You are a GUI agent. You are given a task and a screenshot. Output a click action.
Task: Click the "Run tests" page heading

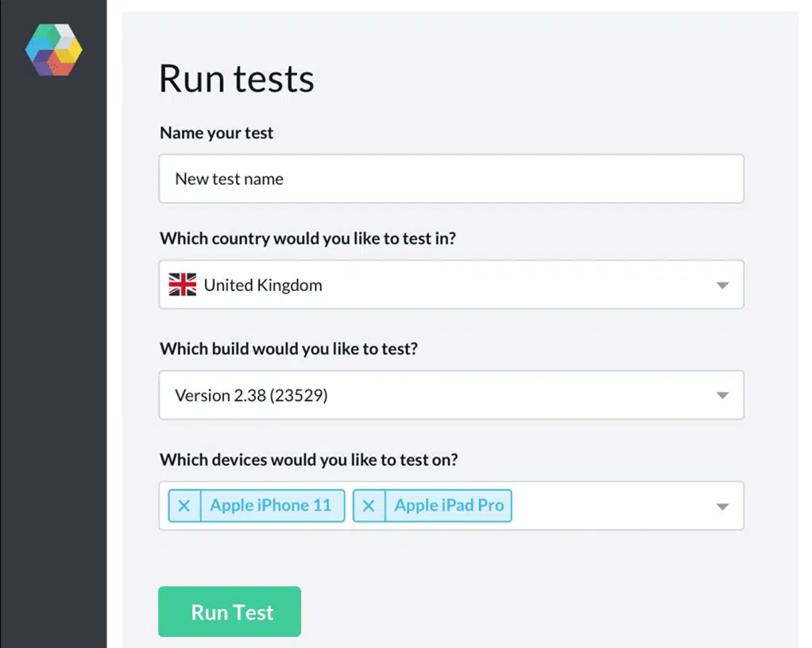tap(236, 79)
